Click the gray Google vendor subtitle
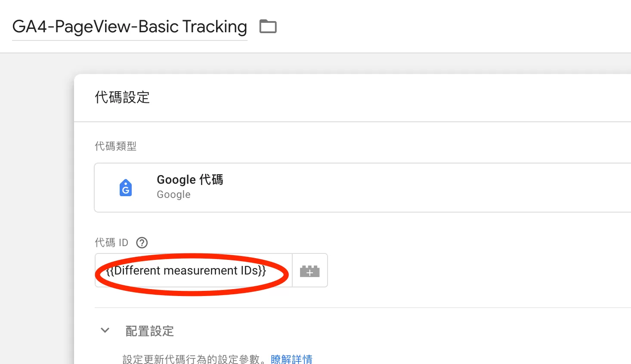 173,194
